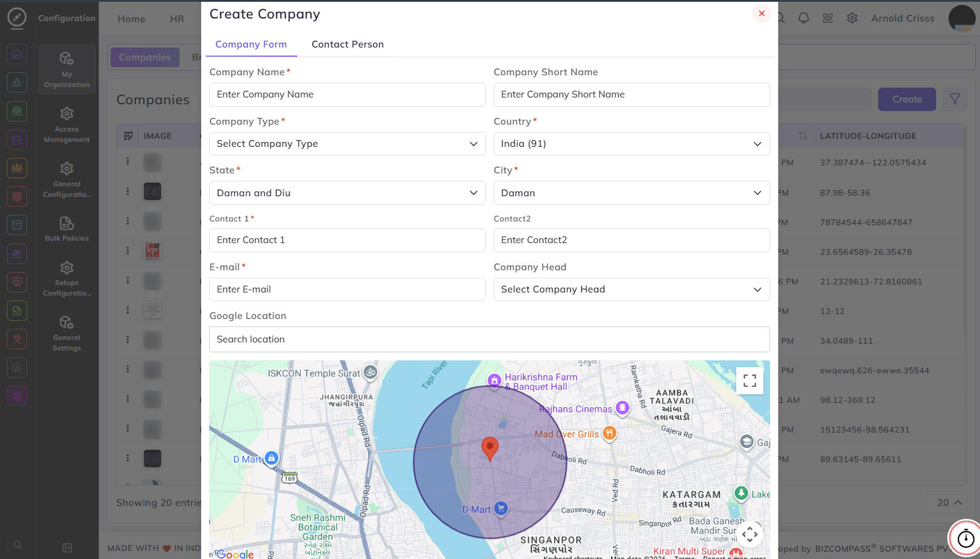Viewport: 980px width, 559px height.
Task: Open the Home menu in the top bar
Action: [131, 19]
